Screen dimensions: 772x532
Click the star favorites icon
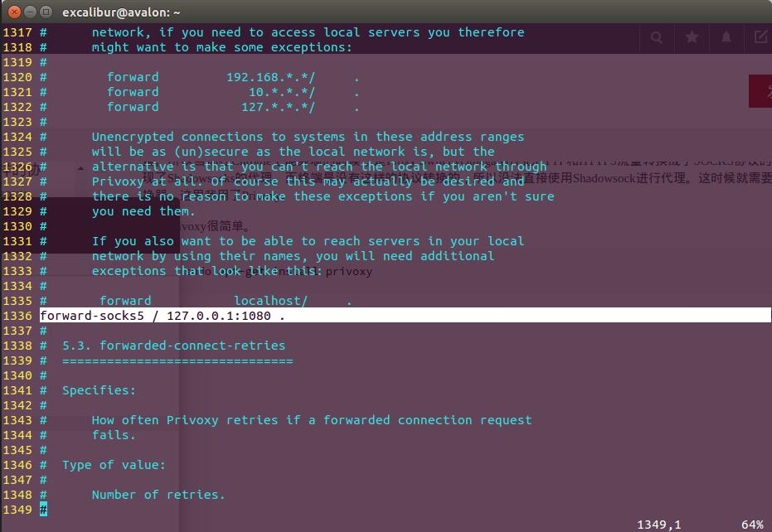click(x=692, y=37)
